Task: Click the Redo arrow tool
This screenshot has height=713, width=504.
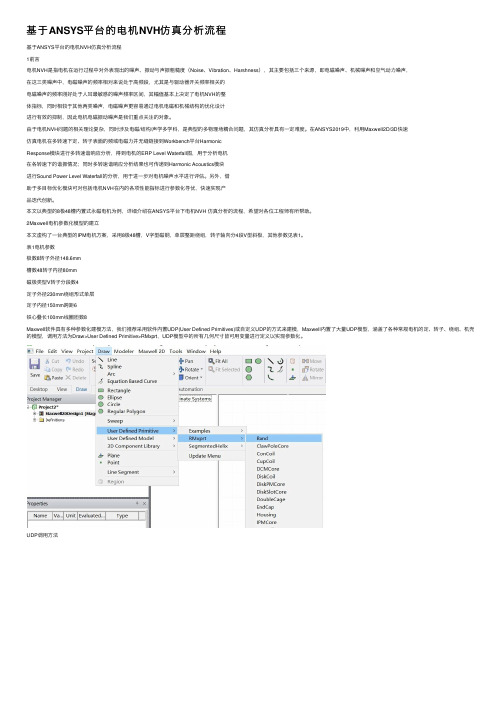Action: click(75, 369)
